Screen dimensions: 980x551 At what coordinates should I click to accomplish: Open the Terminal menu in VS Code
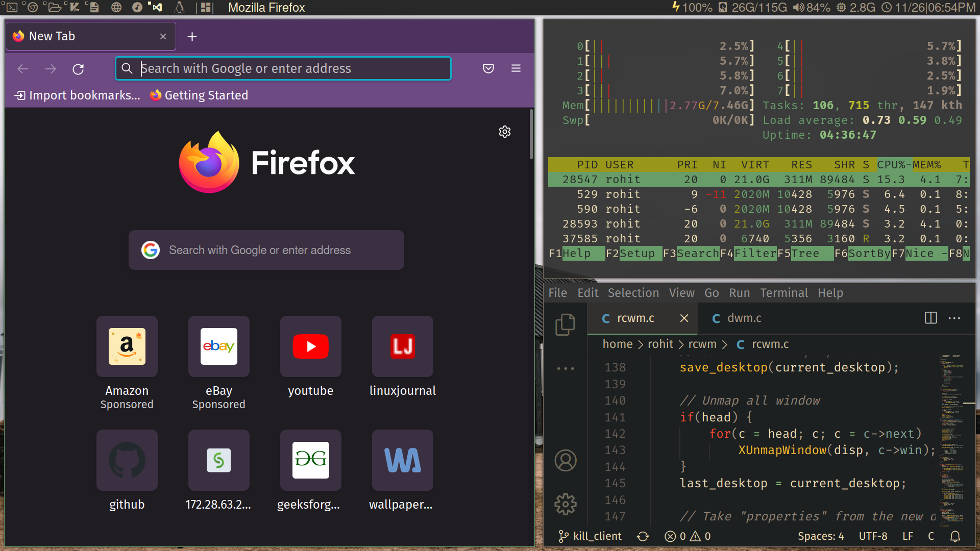click(783, 293)
